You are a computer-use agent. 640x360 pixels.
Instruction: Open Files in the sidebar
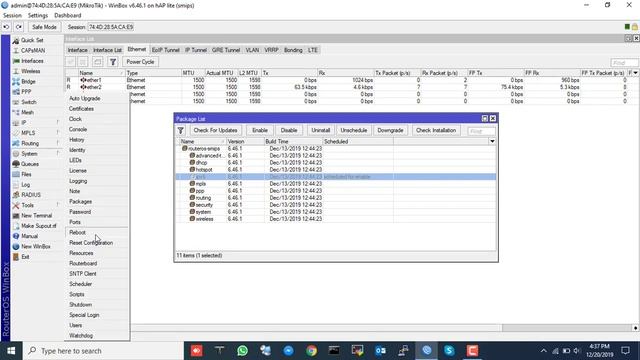(x=26, y=174)
